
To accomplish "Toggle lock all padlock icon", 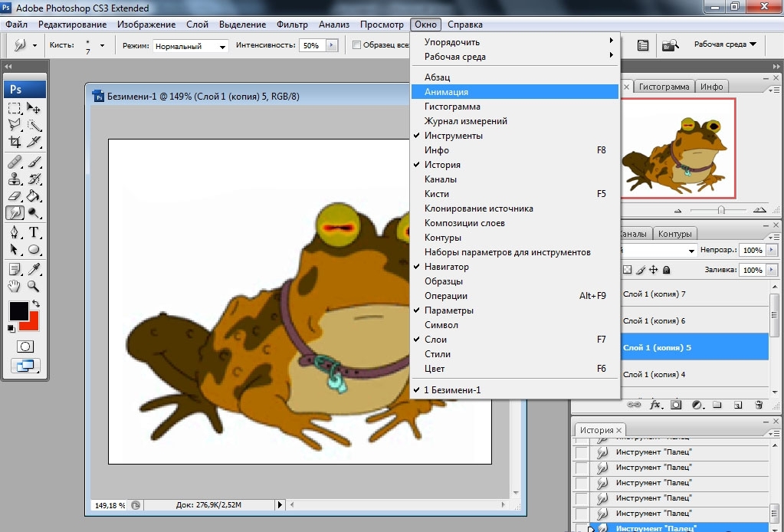I will coord(666,270).
